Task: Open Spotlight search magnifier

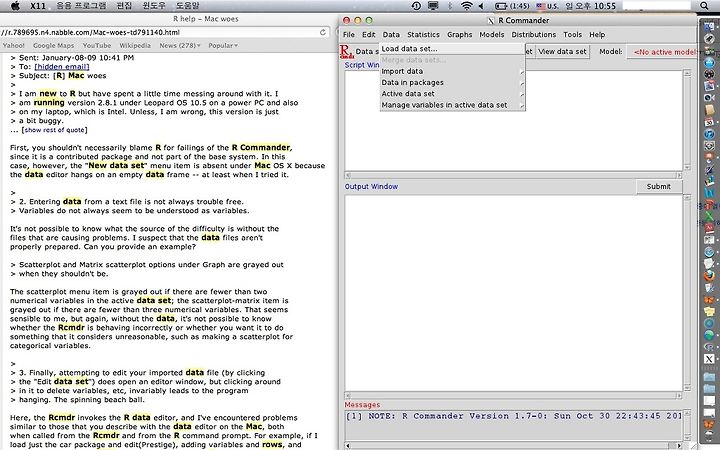Action: [x=704, y=6]
